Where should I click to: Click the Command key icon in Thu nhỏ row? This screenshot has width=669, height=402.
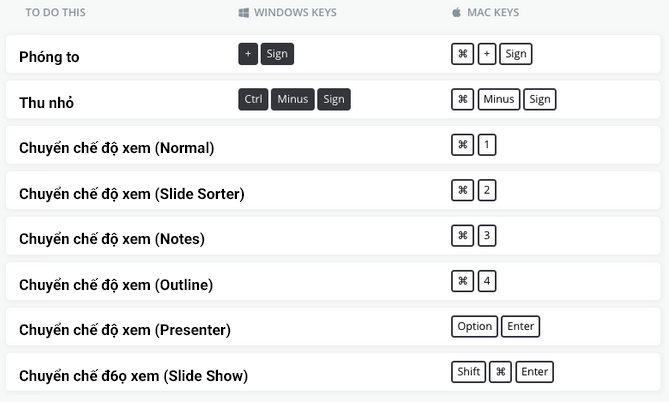(x=463, y=99)
